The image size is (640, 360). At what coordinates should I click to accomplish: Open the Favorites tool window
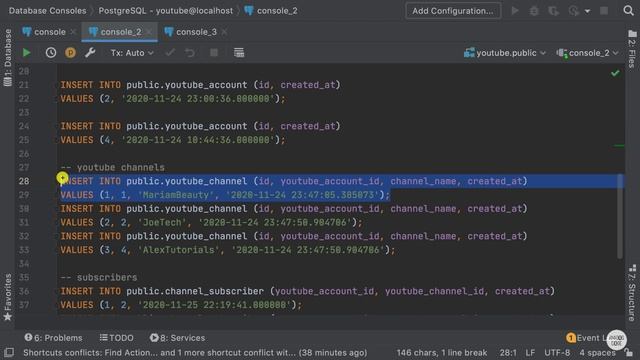tap(7, 297)
